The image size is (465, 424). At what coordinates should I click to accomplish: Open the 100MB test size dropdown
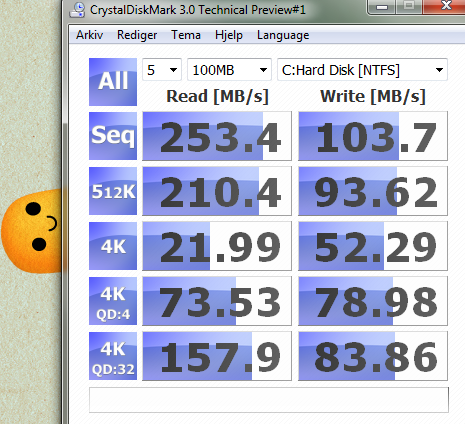(229, 70)
